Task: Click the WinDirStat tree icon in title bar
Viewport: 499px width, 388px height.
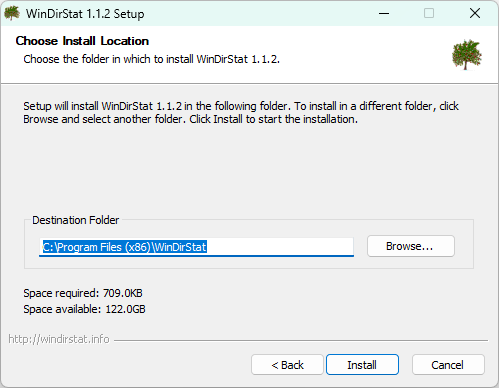Action: coord(12,13)
